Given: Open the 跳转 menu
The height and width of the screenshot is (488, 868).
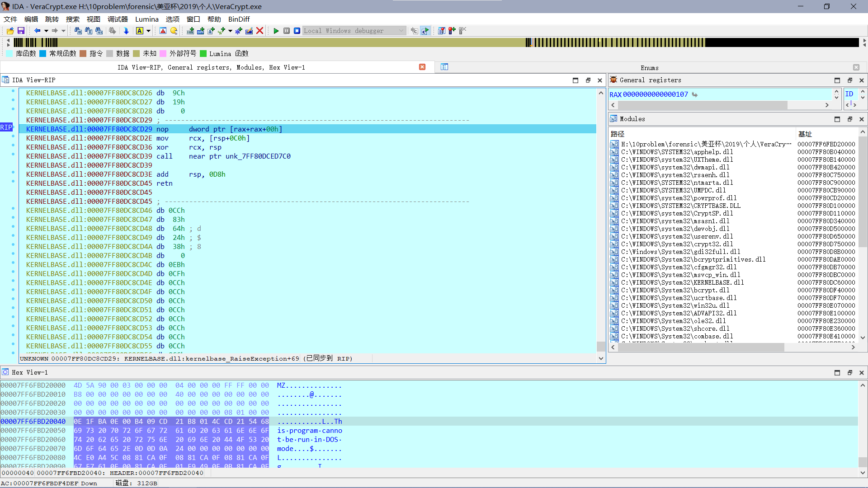Looking at the screenshot, I should tap(52, 19).
